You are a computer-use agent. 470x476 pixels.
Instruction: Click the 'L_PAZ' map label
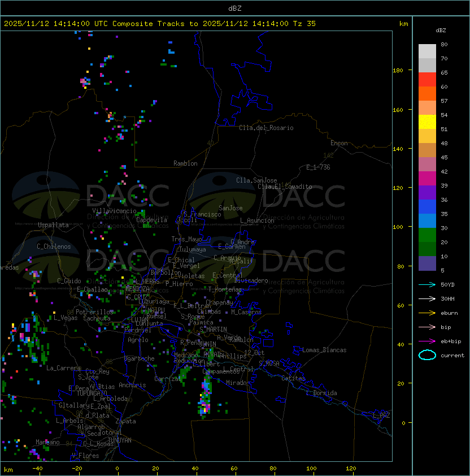(381, 416)
